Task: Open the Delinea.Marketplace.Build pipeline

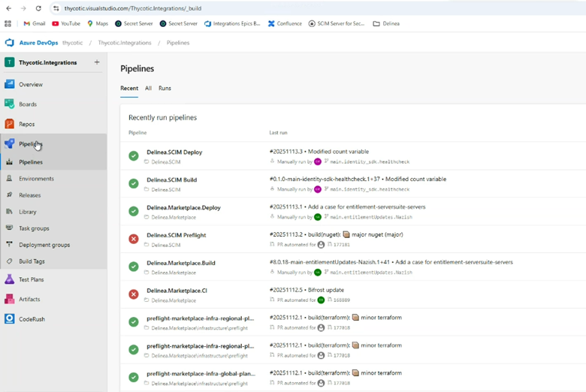Action: click(180, 263)
